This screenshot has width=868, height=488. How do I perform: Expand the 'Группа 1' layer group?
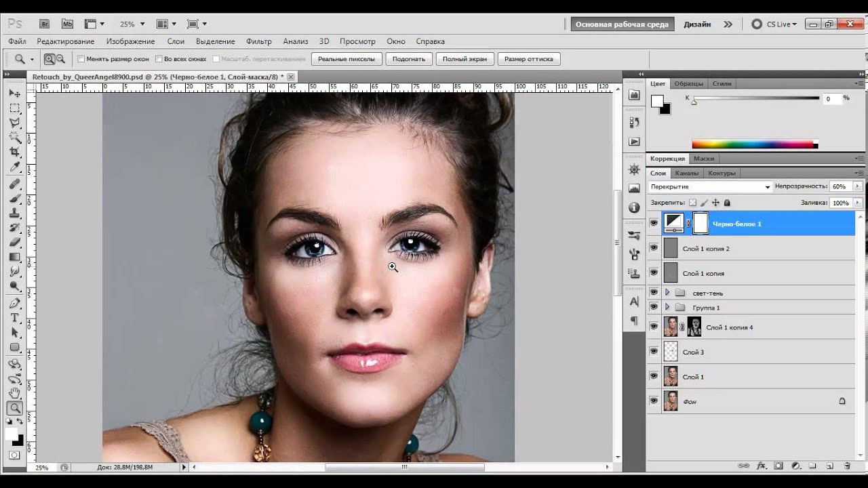[667, 308]
